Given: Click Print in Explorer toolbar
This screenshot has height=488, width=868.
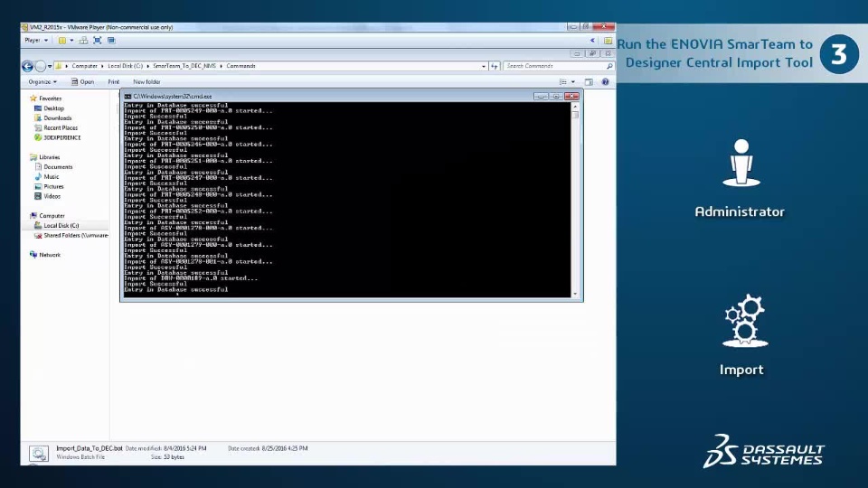Looking at the screenshot, I should pos(114,82).
